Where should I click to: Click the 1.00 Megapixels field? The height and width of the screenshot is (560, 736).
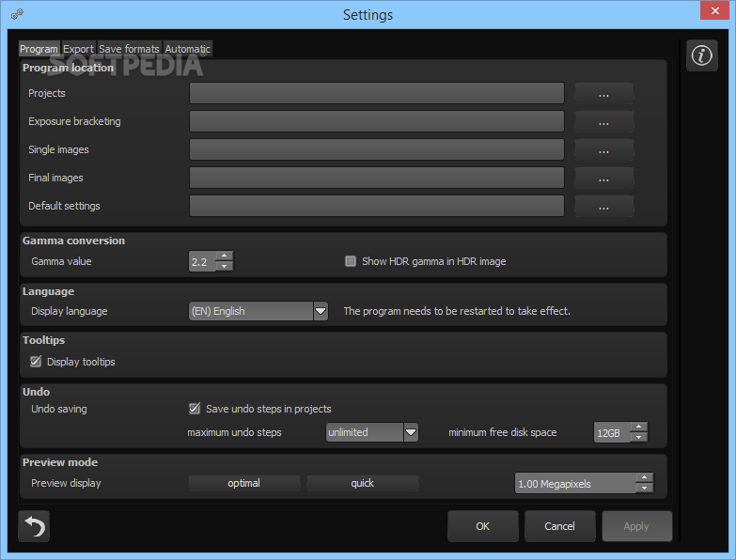point(575,484)
